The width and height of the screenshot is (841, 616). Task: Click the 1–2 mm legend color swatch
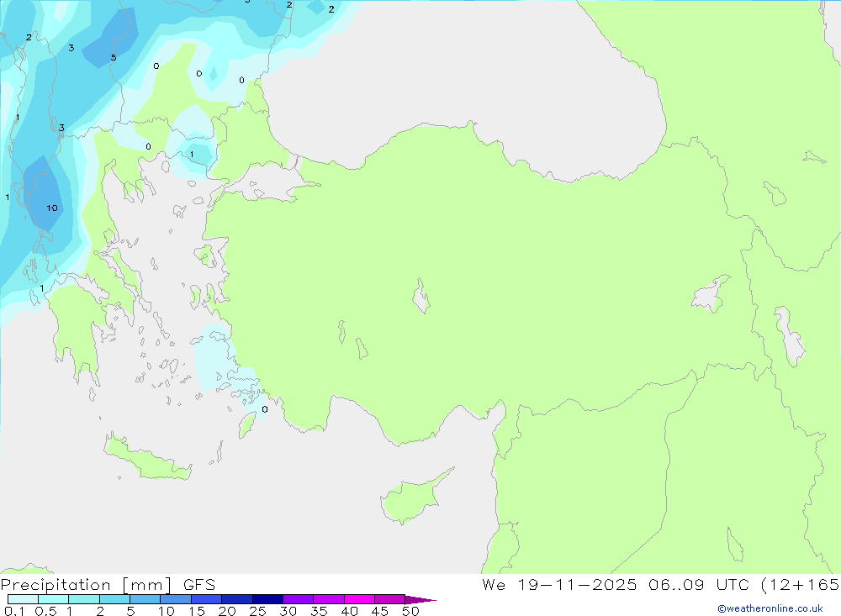click(x=83, y=599)
